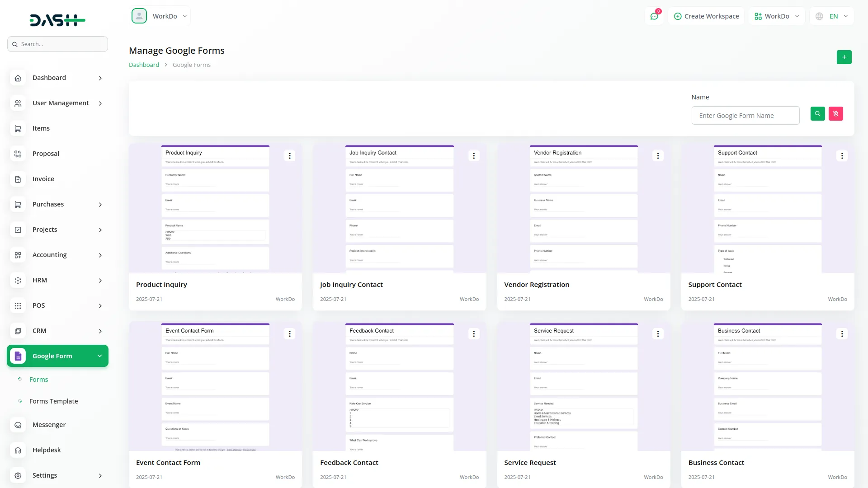Open the Messenger chat notification icon
Screen dimensions: 868x488
pyautogui.click(x=655, y=16)
